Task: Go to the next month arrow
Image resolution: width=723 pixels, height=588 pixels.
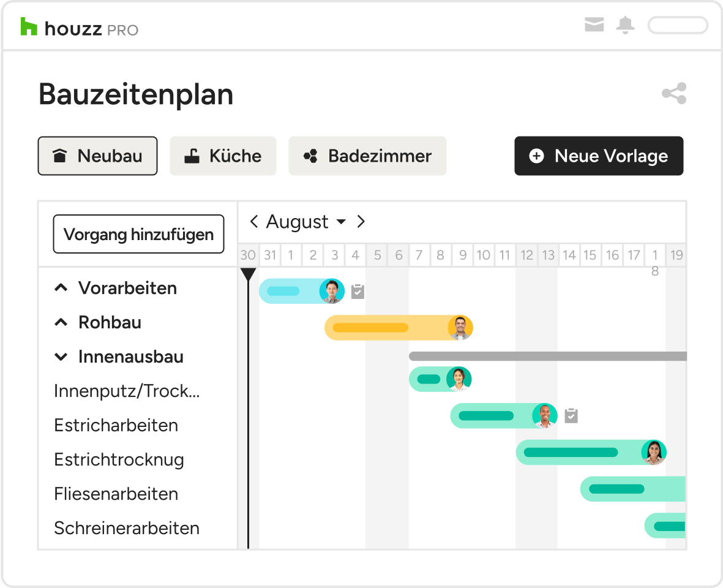Action: 361,222
